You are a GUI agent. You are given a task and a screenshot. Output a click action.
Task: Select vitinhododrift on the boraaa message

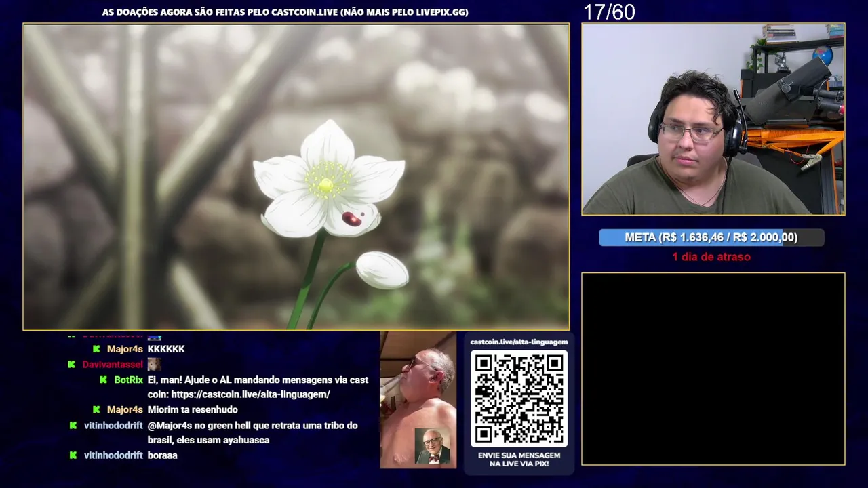[x=113, y=455]
